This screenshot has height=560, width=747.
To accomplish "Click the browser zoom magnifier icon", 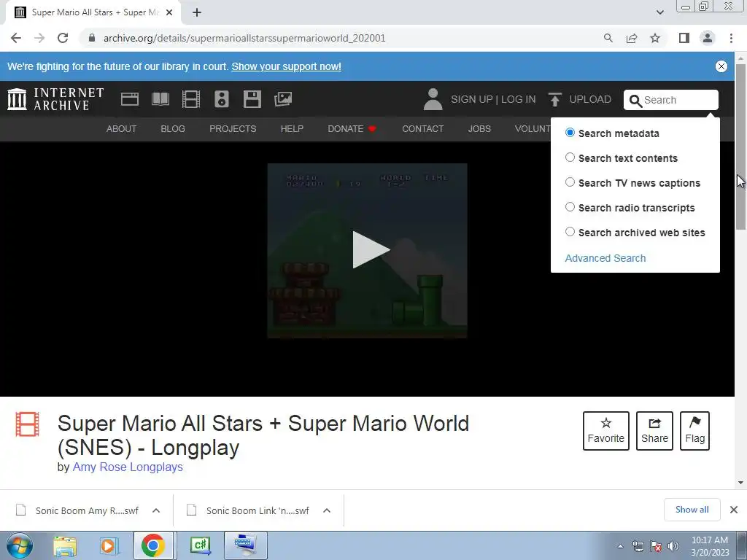I will [608, 38].
